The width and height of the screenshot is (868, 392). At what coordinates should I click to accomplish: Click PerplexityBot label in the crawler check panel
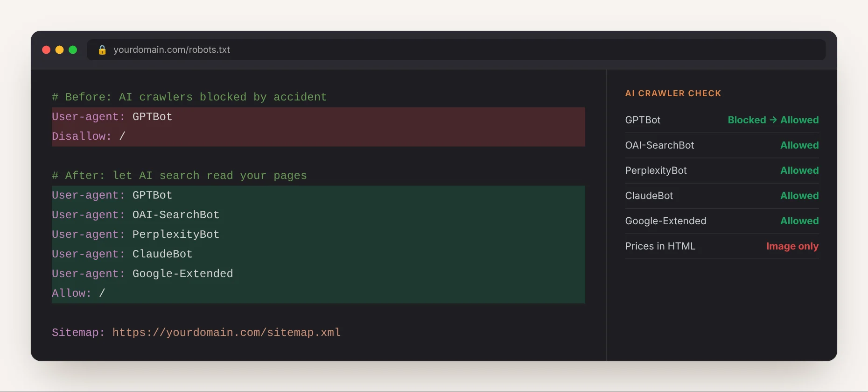tap(656, 171)
